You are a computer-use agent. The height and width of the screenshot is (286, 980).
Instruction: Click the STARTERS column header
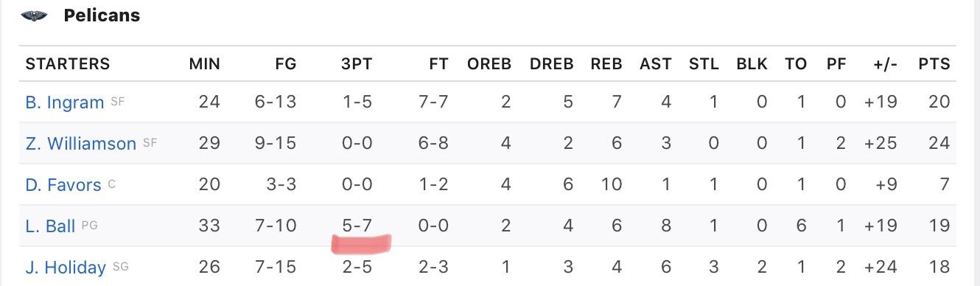68,64
